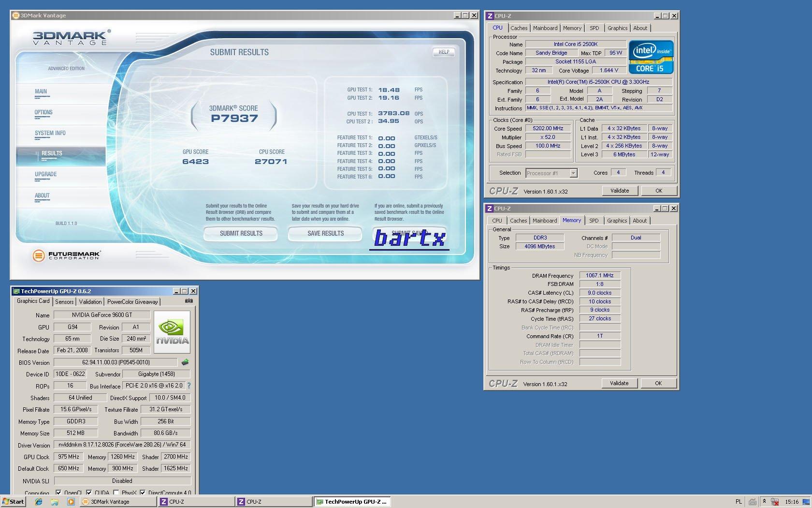
Task: Open the Caches tab in top CPU-Z window
Action: click(519, 28)
